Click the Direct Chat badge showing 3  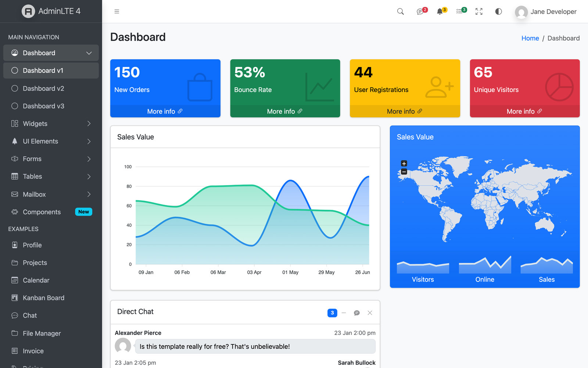click(x=332, y=313)
